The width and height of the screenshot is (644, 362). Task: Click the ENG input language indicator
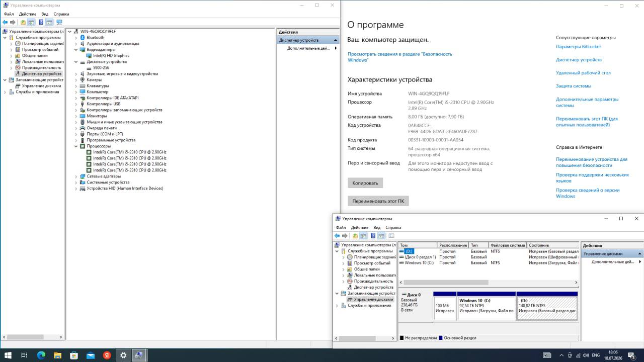[x=596, y=355]
